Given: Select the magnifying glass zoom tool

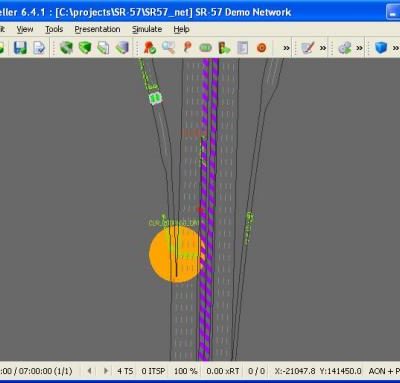Looking at the screenshot, I should [x=168, y=48].
